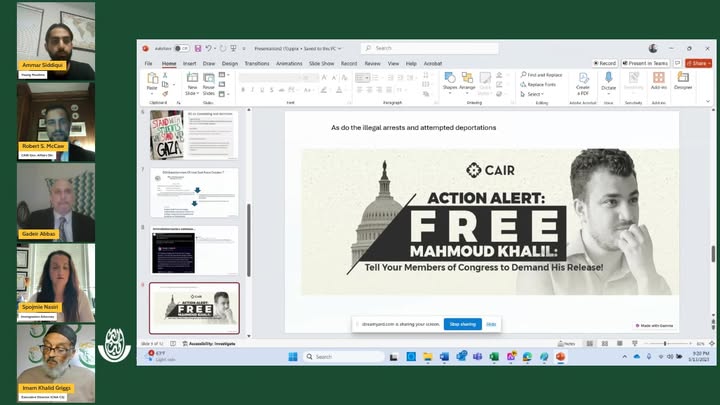
Task: Switch to the Insert tab
Action: (x=190, y=63)
